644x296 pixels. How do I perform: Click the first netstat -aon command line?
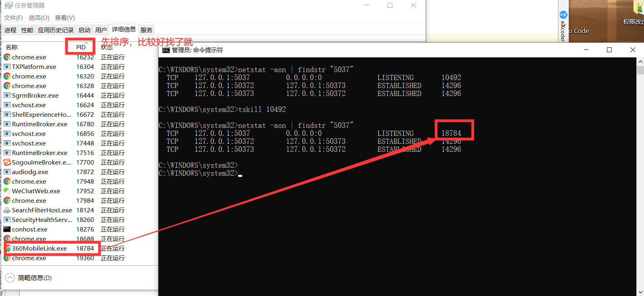click(256, 69)
